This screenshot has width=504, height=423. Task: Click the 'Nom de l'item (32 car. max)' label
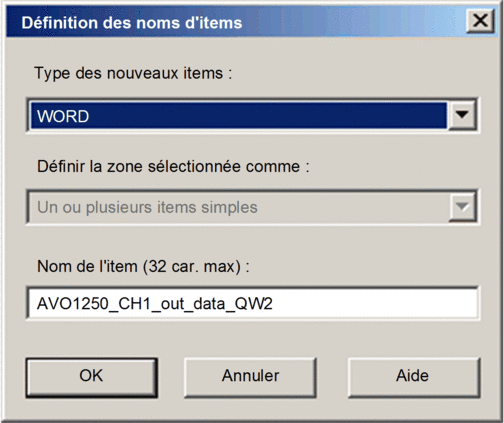[143, 266]
